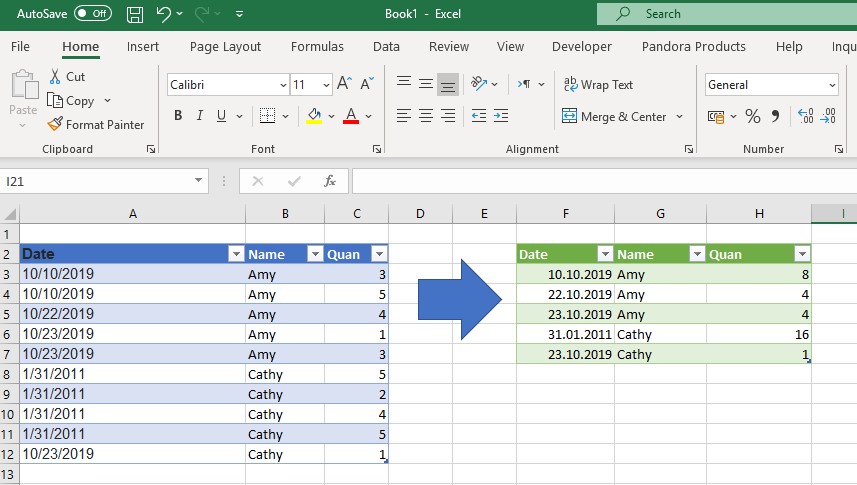Switch to the Pandora Products tab
The image size is (857, 485).
point(694,46)
